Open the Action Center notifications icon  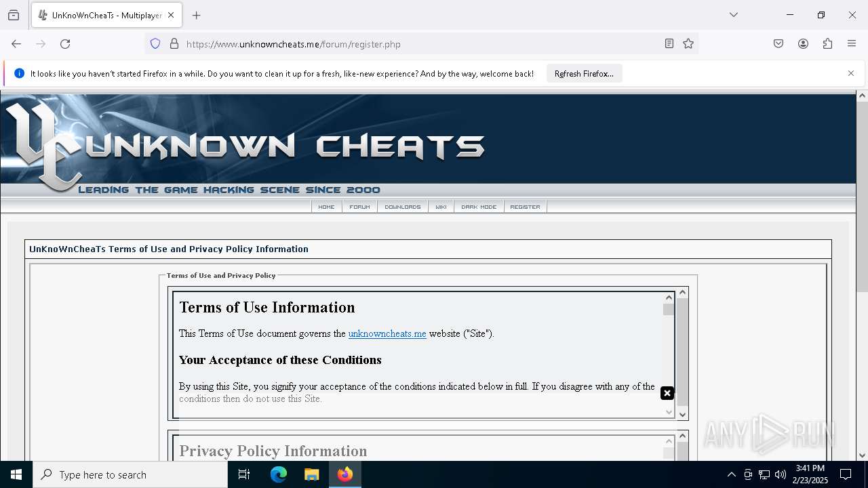tap(846, 474)
